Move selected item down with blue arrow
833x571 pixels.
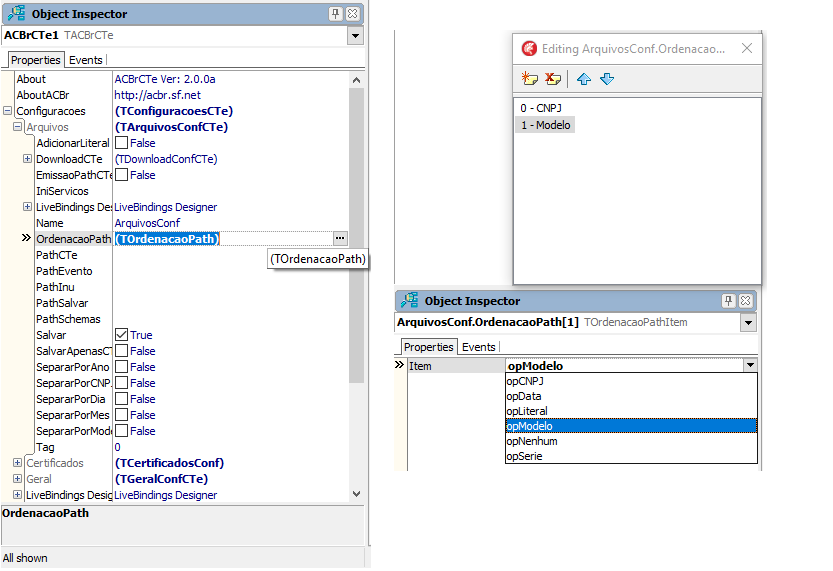[x=607, y=79]
